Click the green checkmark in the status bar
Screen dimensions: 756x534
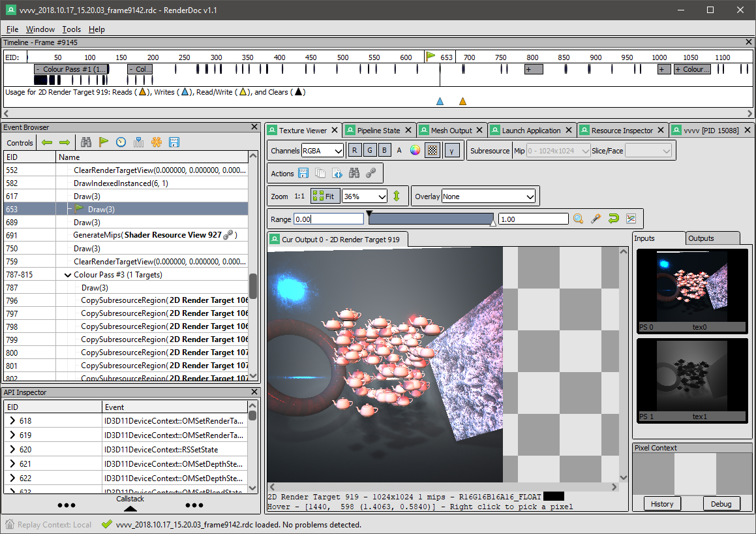pyautogui.click(x=107, y=524)
